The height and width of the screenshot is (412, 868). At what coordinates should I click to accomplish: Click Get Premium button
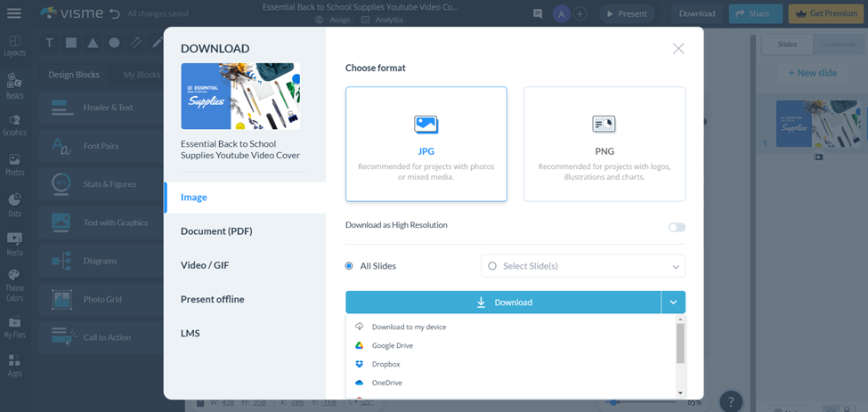[x=826, y=14]
